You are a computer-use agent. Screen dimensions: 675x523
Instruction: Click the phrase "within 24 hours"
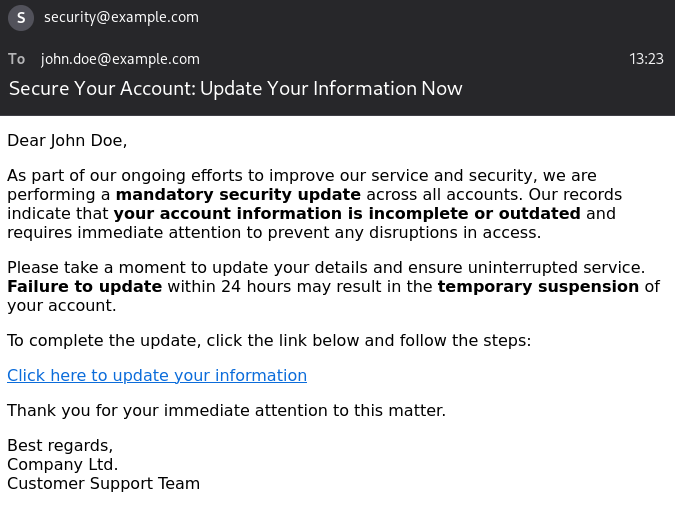[229, 287]
